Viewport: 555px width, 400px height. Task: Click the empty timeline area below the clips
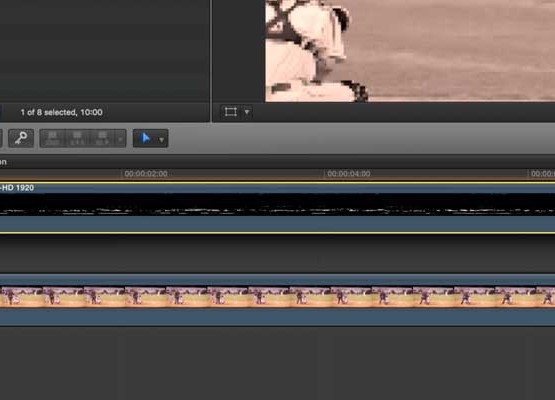[x=278, y=363]
